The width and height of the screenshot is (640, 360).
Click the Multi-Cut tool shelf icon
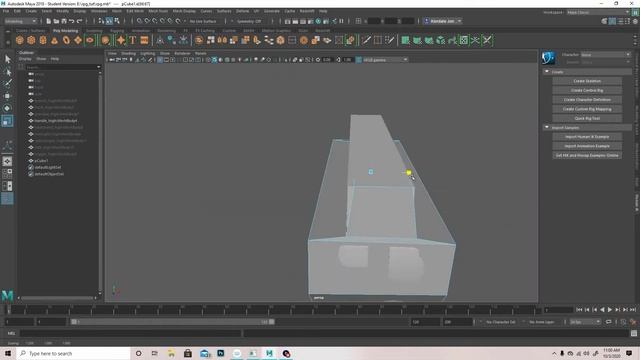[x=366, y=40]
